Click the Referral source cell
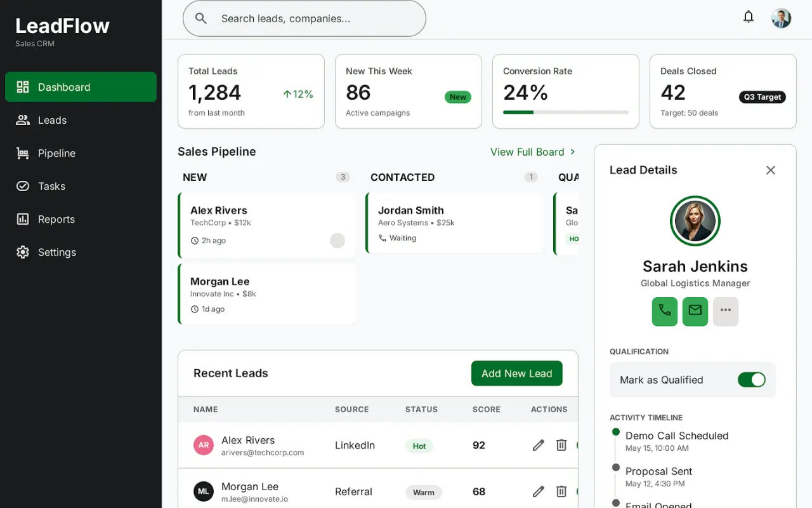 353,491
